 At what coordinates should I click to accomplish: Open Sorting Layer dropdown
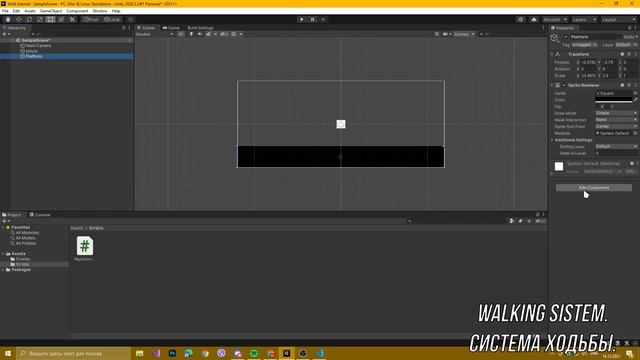[x=616, y=147]
